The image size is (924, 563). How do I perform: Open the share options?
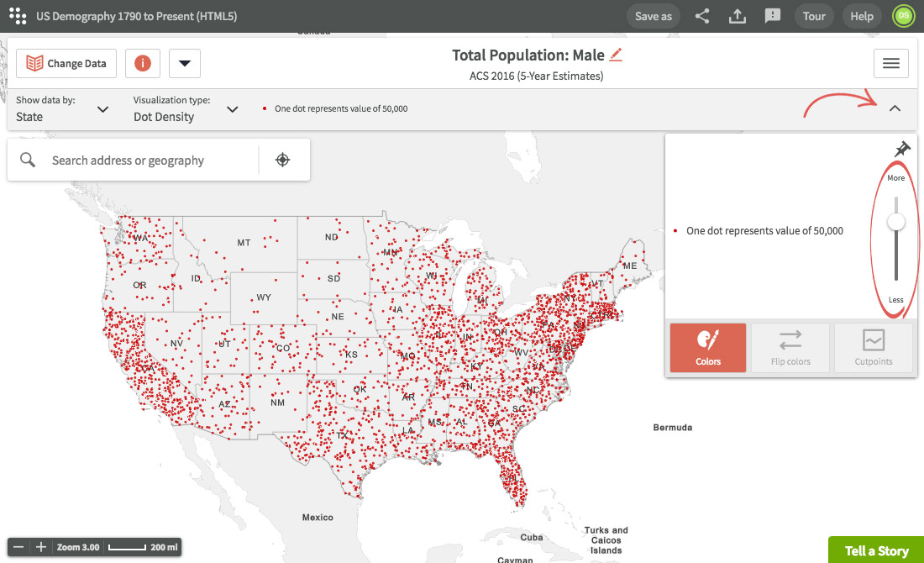pos(701,16)
